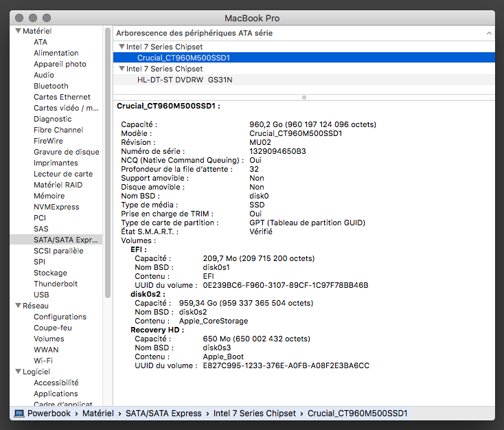Select Audio in the sidebar
Image resolution: width=504 pixels, height=430 pixels.
point(44,75)
